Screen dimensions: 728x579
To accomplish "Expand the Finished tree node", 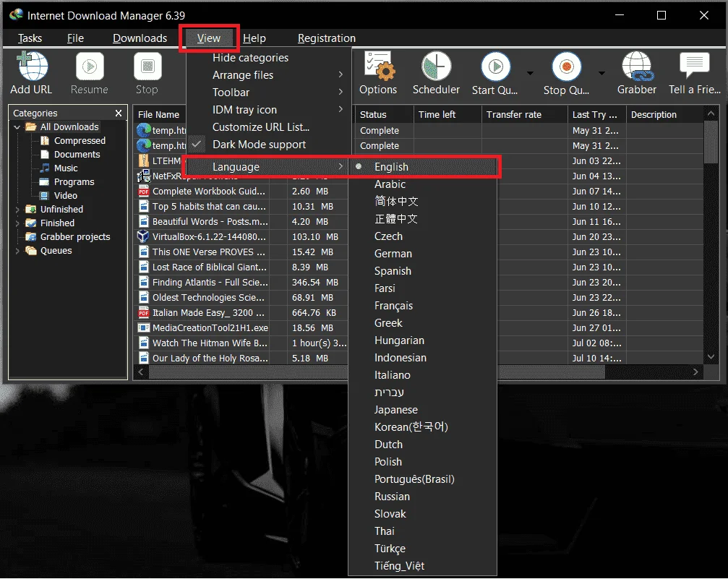I will click(x=17, y=223).
